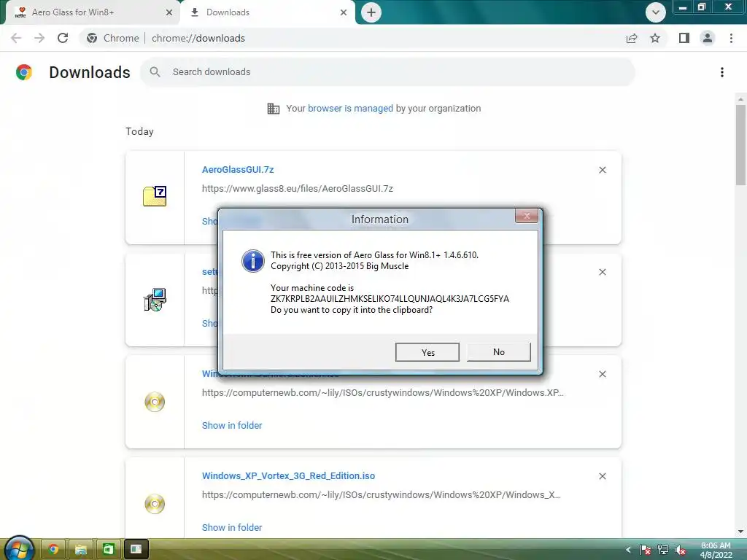Click the disc icon above Vortex entry
The width and height of the screenshot is (747, 560).
pos(155,402)
